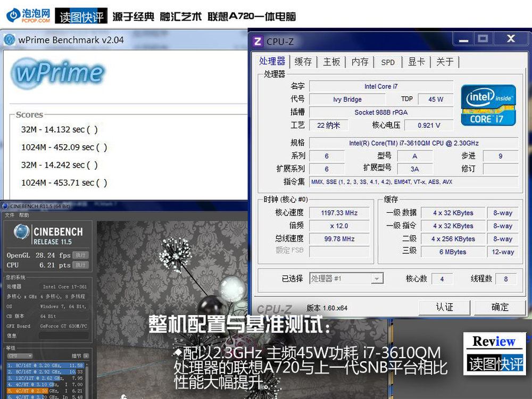Image resolution: width=532 pixels, height=399 pixels.
Task: Click the 三级 cache 12-way value
Action: click(503, 252)
